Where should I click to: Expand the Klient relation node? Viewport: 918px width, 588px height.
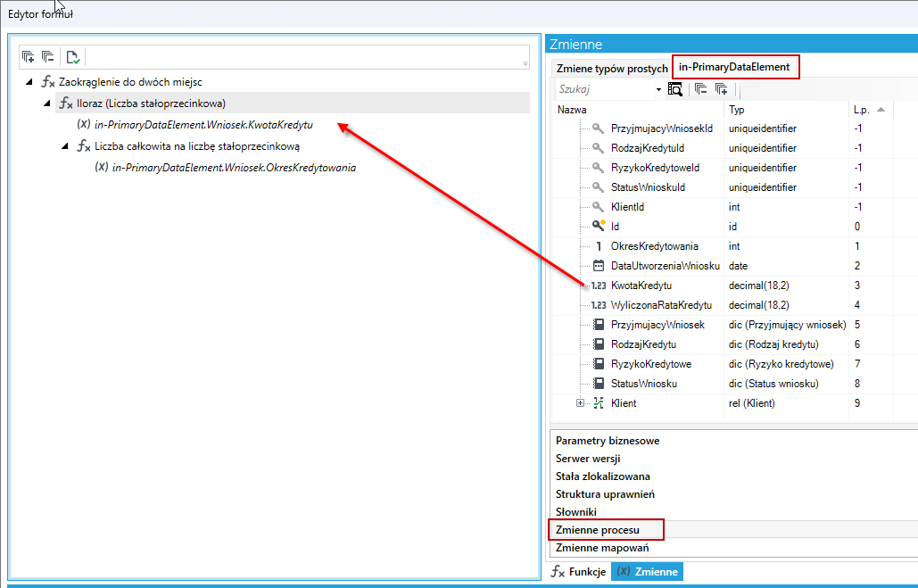click(x=580, y=403)
